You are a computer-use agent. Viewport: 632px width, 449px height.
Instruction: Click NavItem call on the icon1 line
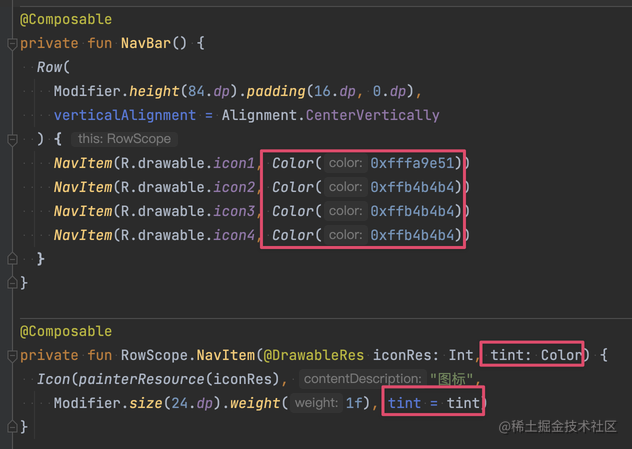click(x=83, y=163)
